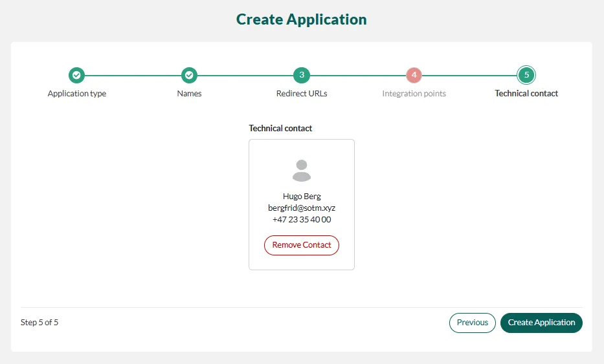Click the phone number +47 23 35 40 00
604x364 pixels.
[x=302, y=220]
